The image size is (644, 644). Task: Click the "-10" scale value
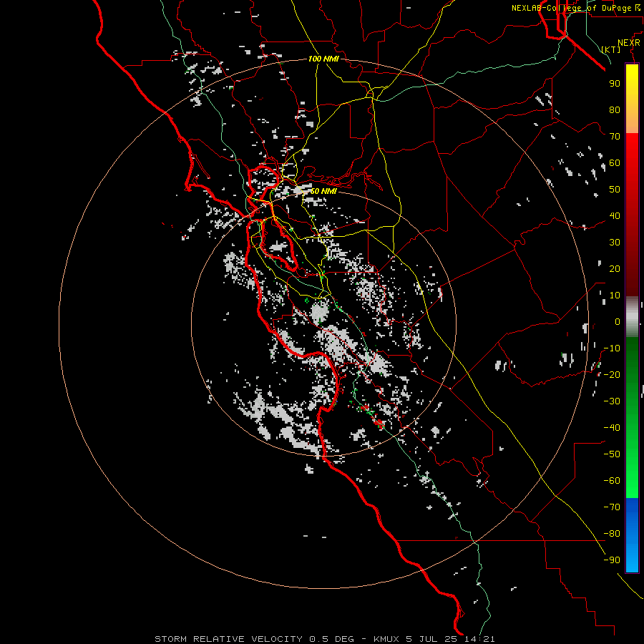[612, 348]
